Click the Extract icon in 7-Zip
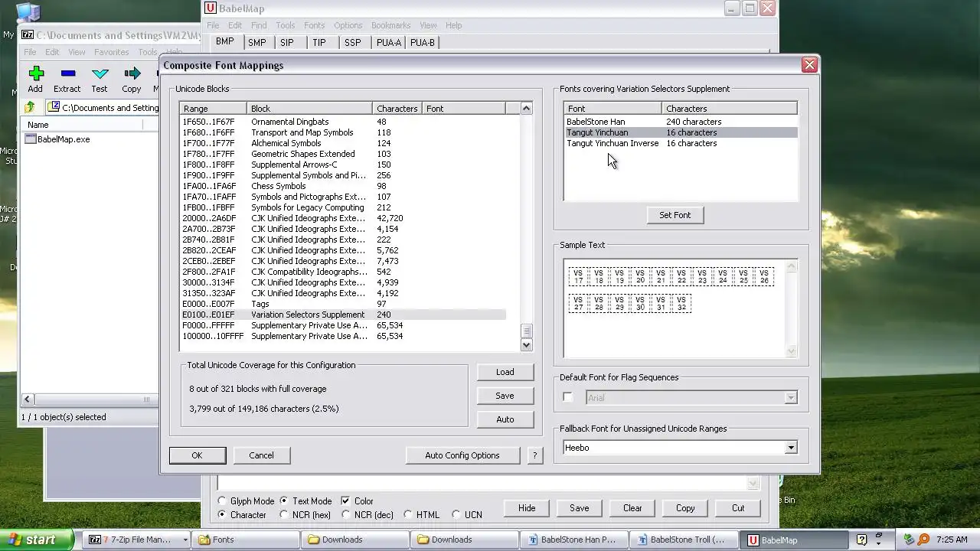The width and height of the screenshot is (980, 551). click(x=67, y=73)
